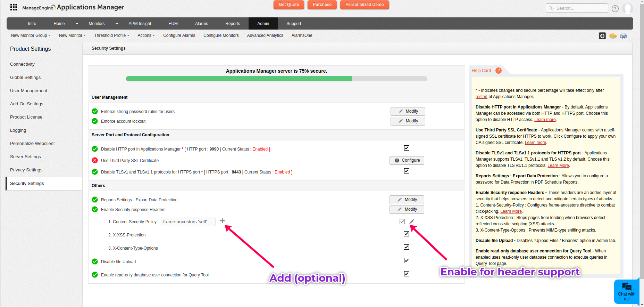The width and height of the screenshot is (644, 307).
Task: Toggle Disable HTTP port checkbox
Action: pos(407,148)
